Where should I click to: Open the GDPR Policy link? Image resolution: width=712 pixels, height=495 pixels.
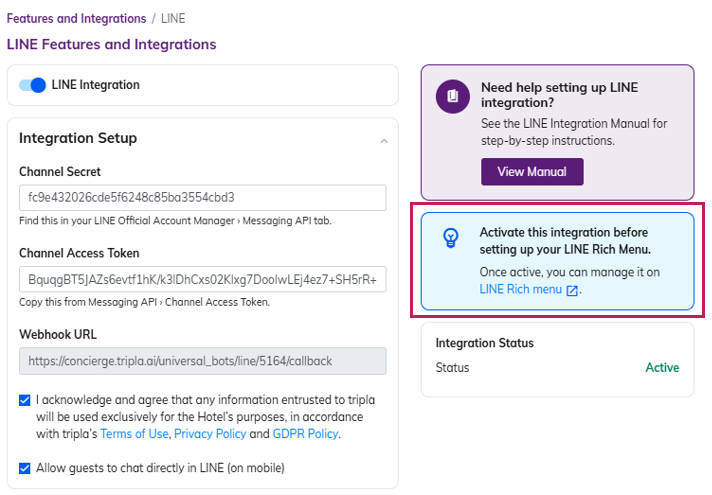coord(305,434)
